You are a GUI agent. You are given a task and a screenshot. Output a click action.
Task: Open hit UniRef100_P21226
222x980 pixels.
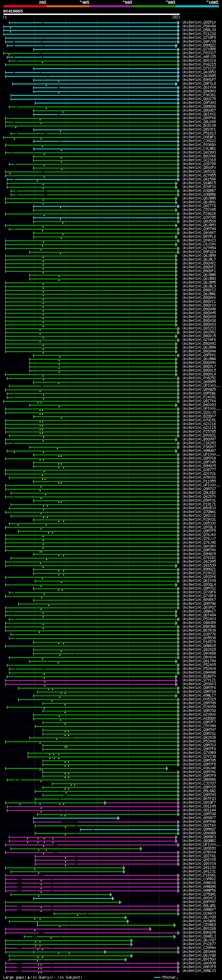(x=199, y=34)
